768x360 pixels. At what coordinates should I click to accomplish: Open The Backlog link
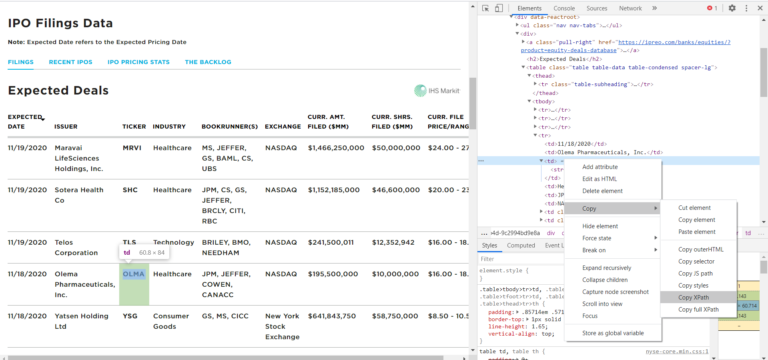[x=208, y=62]
